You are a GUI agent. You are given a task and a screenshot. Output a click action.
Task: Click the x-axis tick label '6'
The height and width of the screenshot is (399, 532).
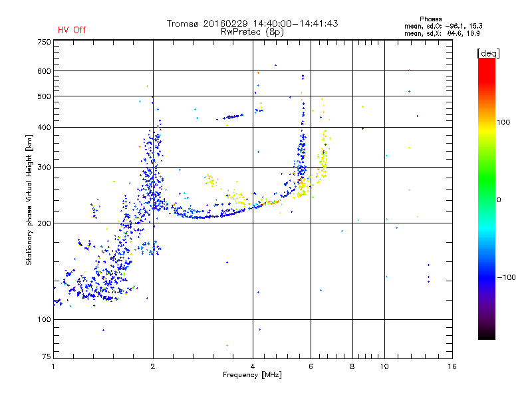[x=311, y=366]
